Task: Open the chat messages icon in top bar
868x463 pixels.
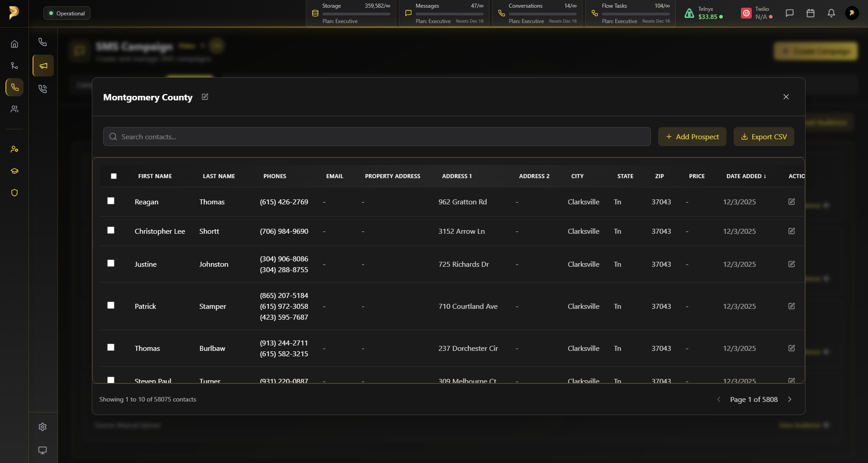Action: [x=790, y=13]
